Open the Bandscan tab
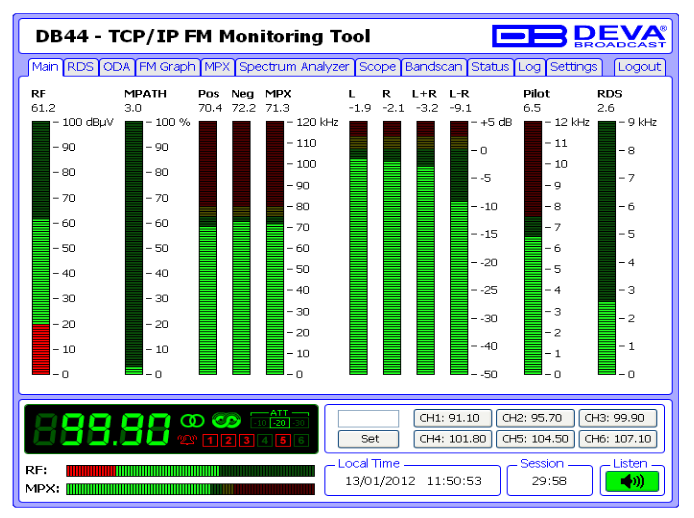Viewport: 694px width, 518px height. [x=433, y=67]
